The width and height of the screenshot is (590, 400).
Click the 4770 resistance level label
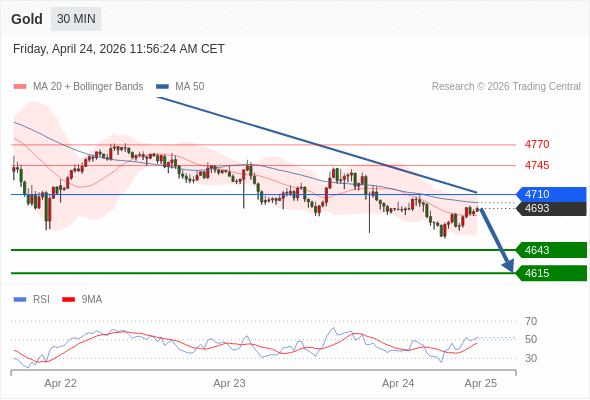pyautogui.click(x=537, y=144)
